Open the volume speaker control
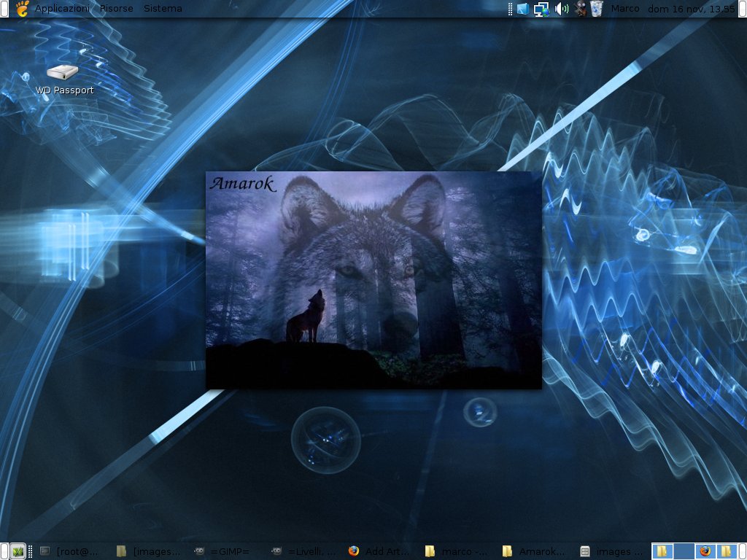 [562, 9]
